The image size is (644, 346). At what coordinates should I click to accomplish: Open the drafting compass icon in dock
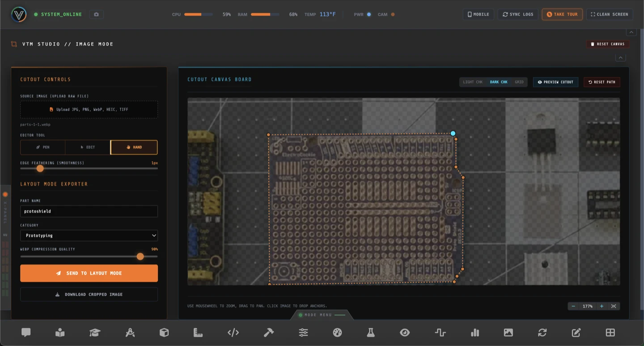(x=130, y=333)
